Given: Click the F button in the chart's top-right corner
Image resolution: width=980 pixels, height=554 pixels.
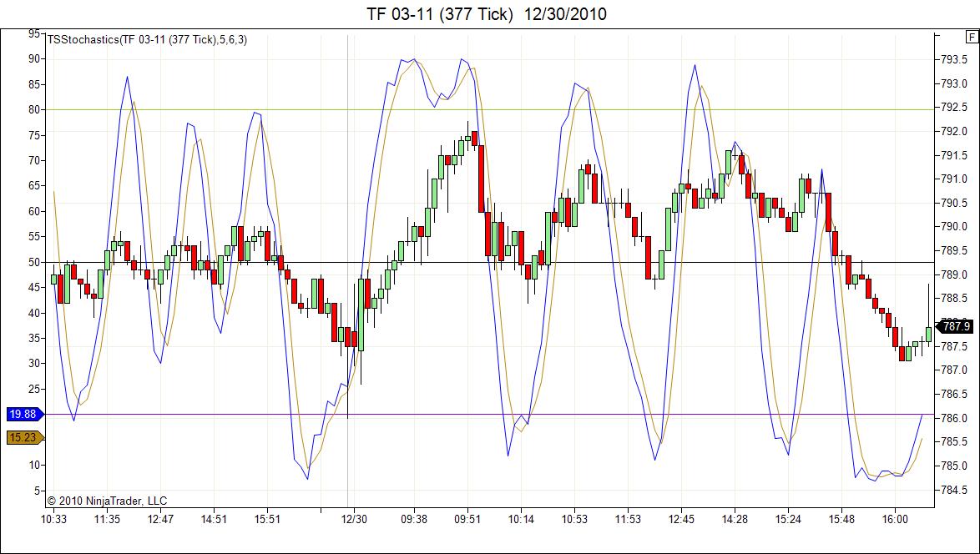Looking at the screenshot, I should point(972,38).
